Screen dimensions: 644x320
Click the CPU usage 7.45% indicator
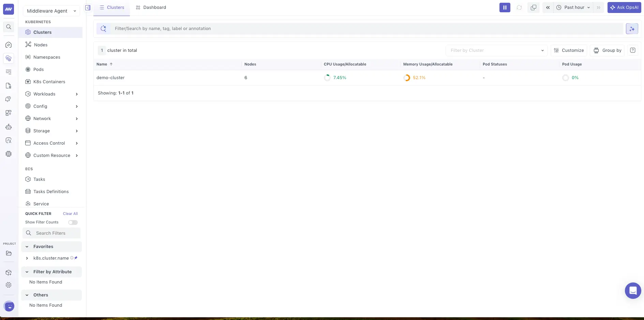pos(335,78)
